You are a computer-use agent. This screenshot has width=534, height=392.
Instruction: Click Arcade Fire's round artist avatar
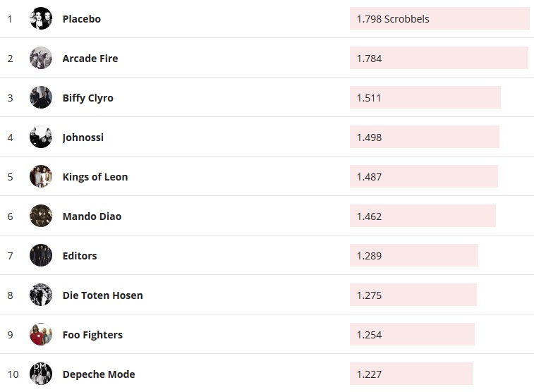(x=41, y=59)
